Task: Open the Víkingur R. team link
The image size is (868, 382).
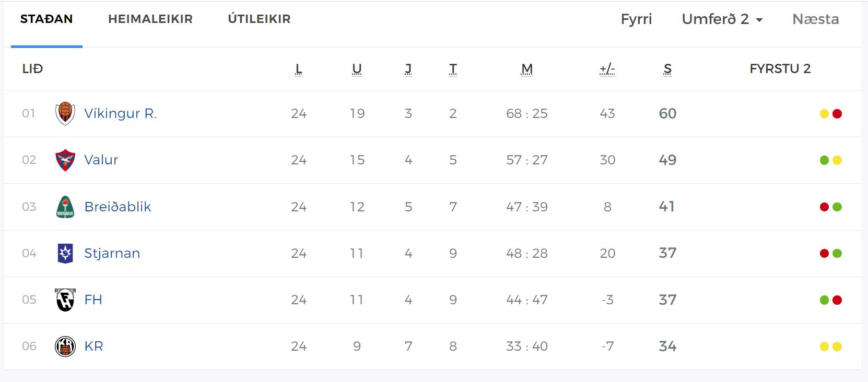Action: 120,113
